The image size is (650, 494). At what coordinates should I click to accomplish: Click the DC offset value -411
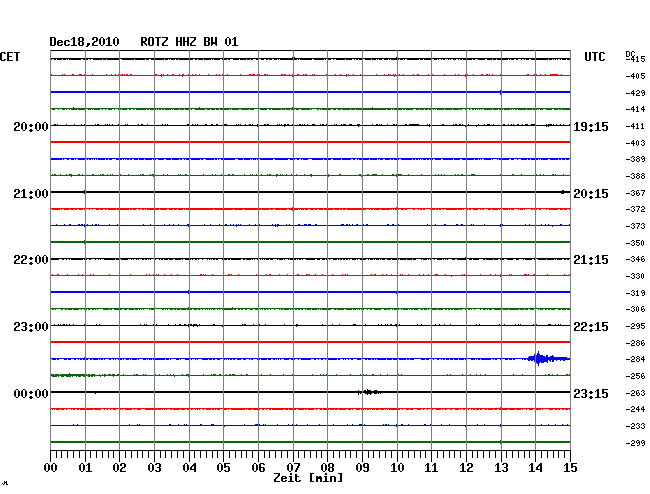click(x=635, y=126)
